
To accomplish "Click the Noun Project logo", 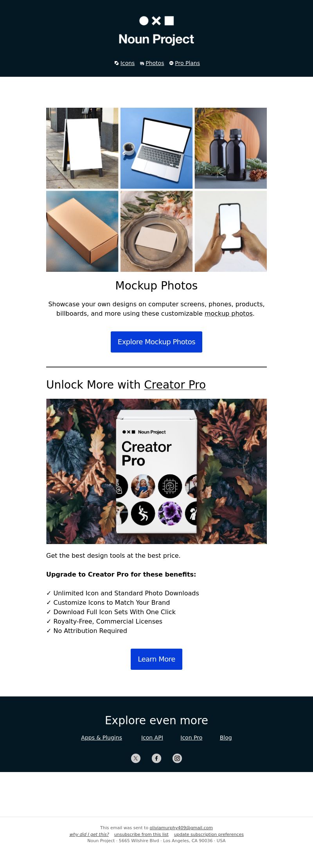I will [x=156, y=31].
